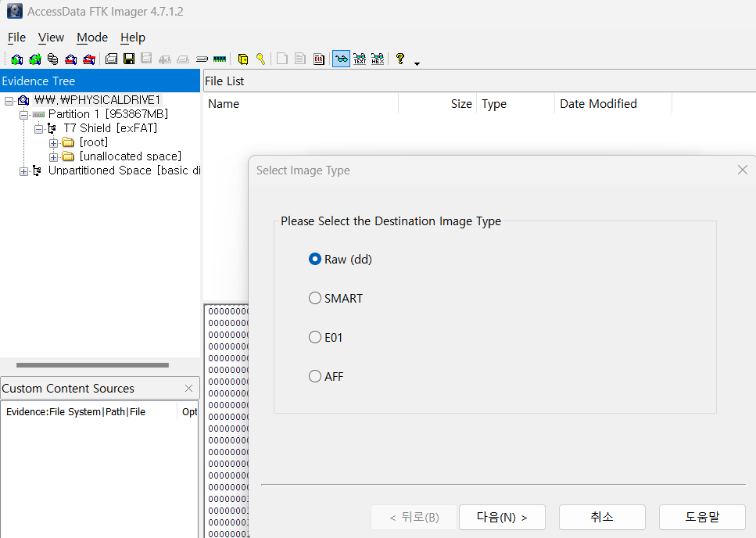This screenshot has width=756, height=538.
Task: Open the View menu
Action: [51, 38]
